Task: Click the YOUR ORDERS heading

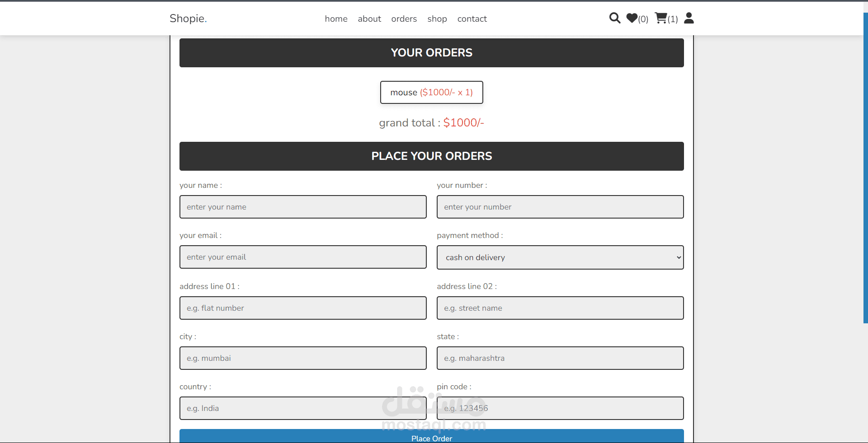Action: pos(432,53)
